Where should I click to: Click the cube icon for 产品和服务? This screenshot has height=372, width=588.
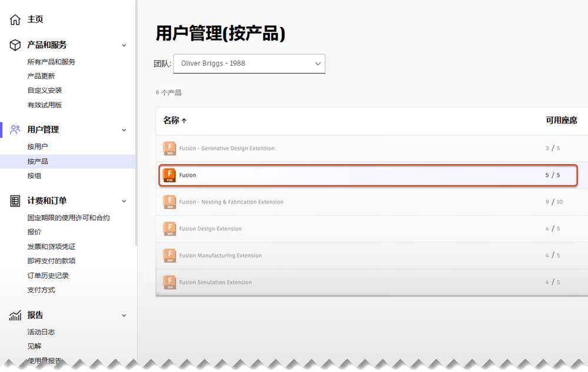click(15, 45)
